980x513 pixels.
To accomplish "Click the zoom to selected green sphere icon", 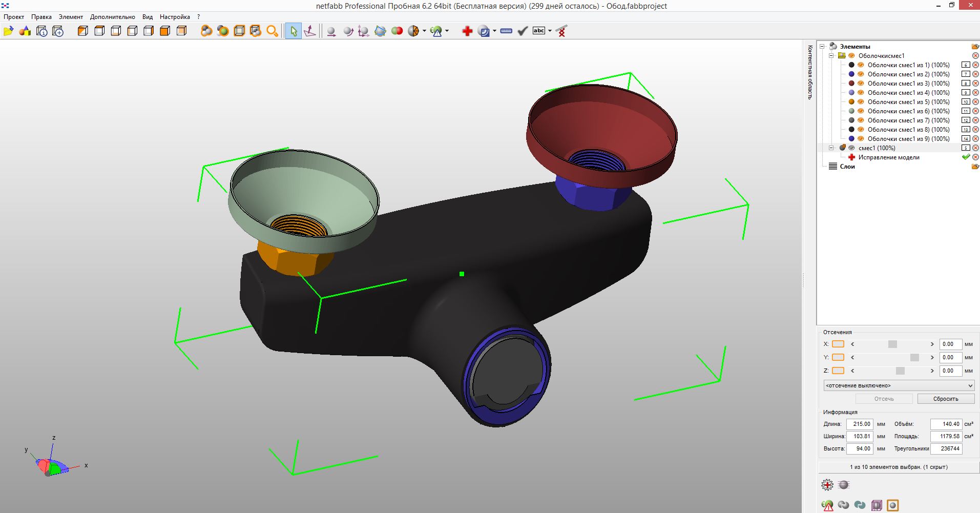I will pos(223,31).
